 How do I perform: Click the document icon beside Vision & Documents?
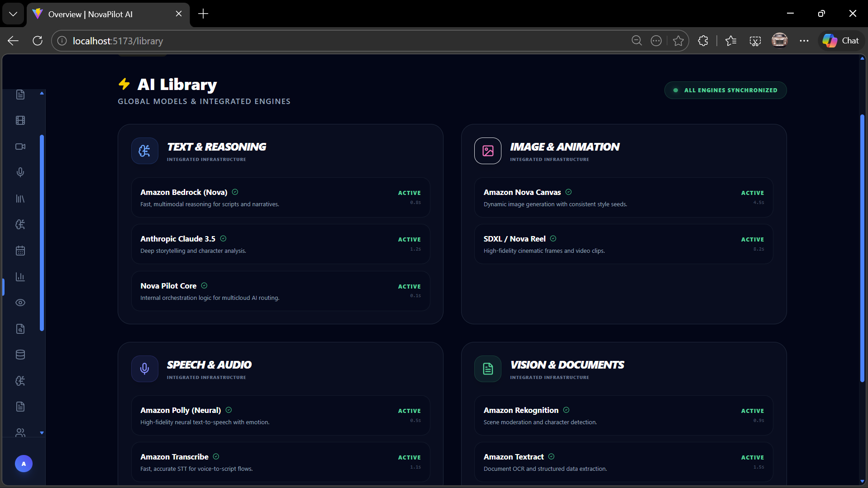tap(488, 369)
